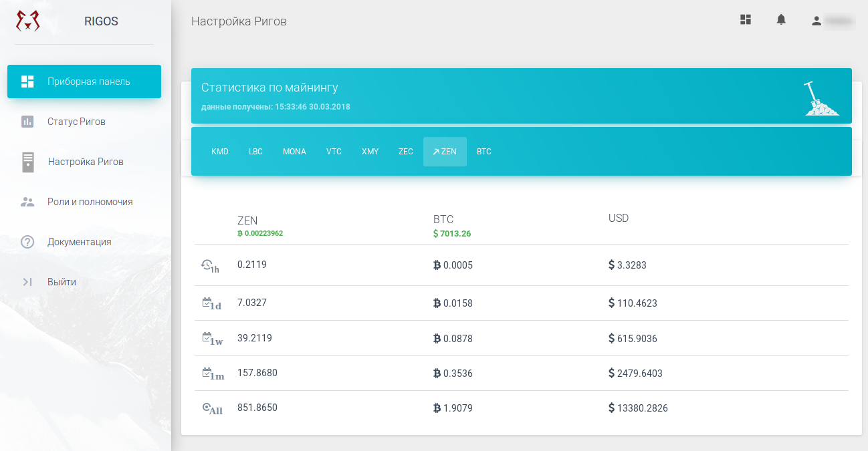Click the 39.2119 weekly ZEN value
Screen dimensions: 868x451
pyautogui.click(x=255, y=338)
